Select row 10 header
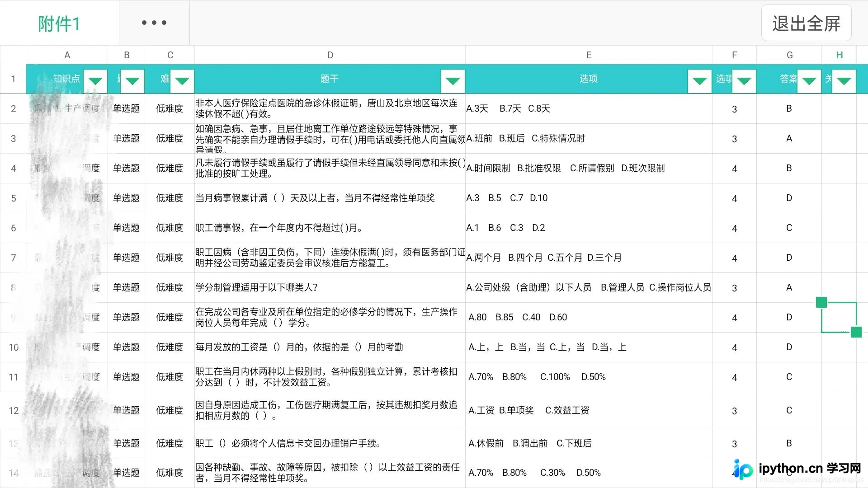This screenshot has width=868, height=488. [13, 347]
